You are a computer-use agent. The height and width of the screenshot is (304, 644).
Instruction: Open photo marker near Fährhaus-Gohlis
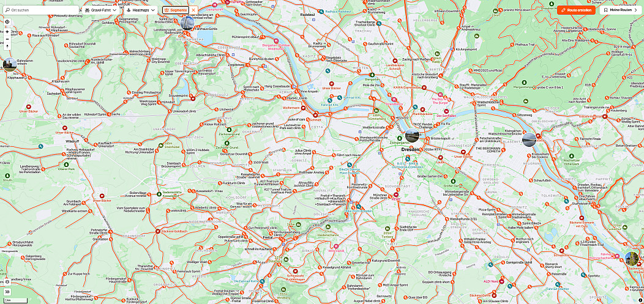pos(187,23)
